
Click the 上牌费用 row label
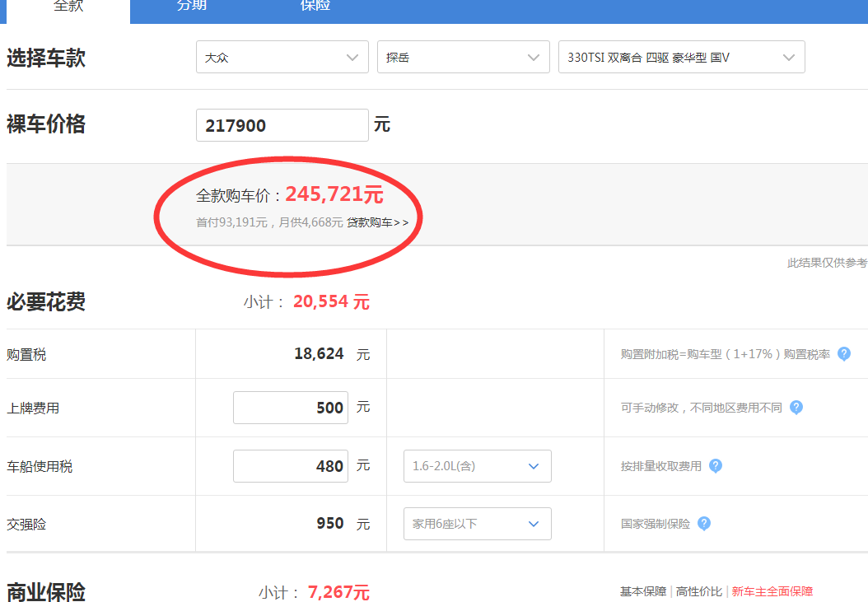33,408
